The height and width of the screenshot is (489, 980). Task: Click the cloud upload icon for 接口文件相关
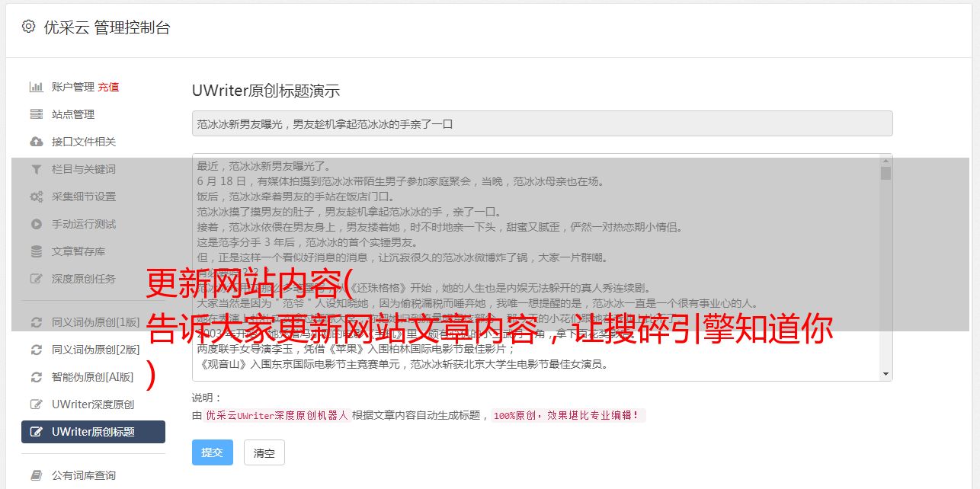point(36,142)
